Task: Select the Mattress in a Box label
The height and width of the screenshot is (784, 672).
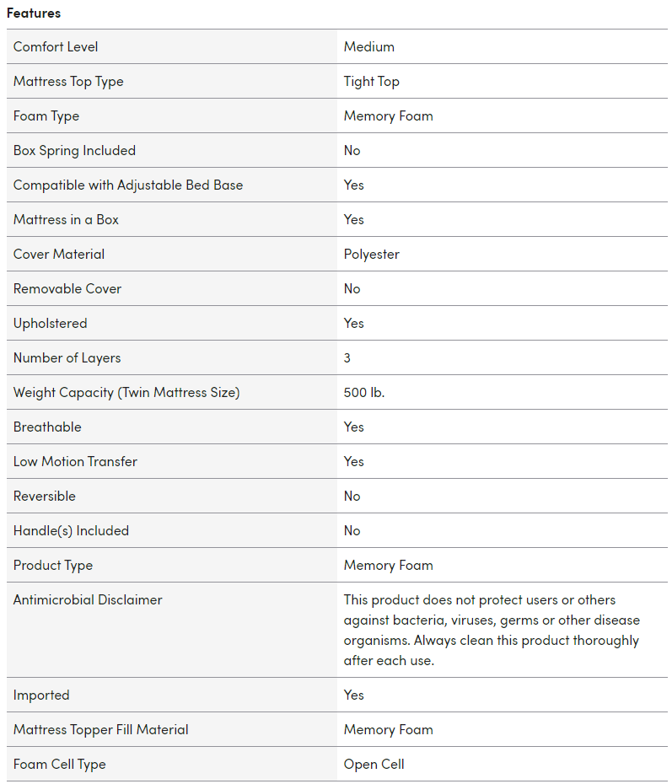Action: [x=66, y=220]
